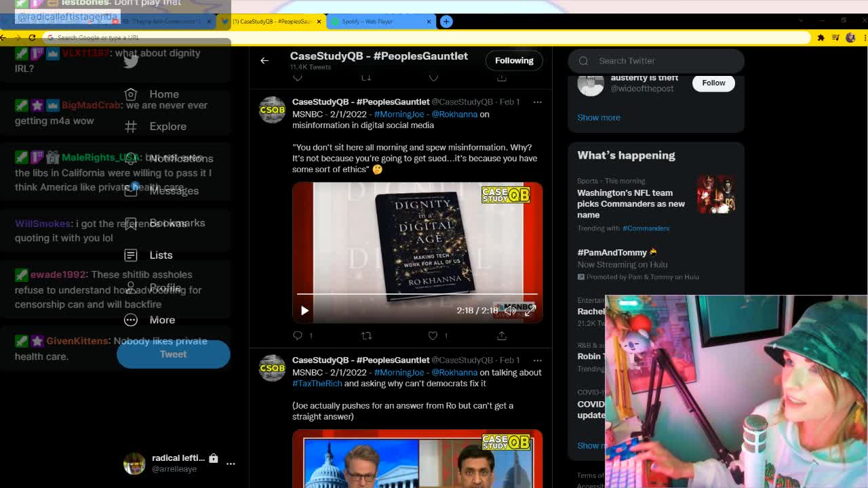This screenshot has height=488, width=868.
Task: Open Messages in the sidebar
Action: (x=163, y=190)
